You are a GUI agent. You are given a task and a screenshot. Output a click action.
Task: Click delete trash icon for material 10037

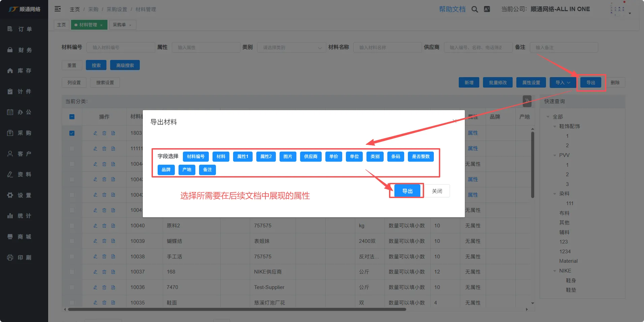click(x=104, y=272)
